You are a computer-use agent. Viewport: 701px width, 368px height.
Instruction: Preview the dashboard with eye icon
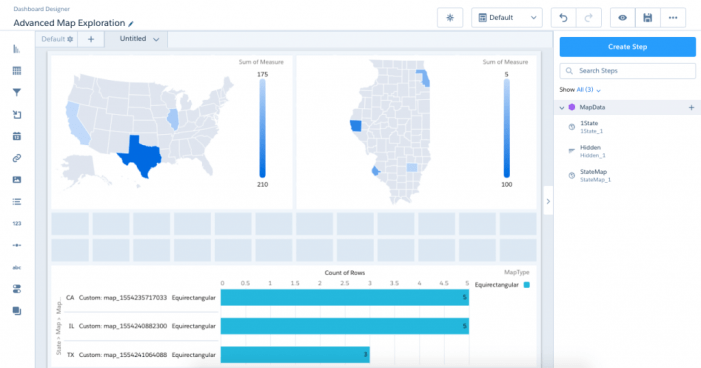point(622,17)
